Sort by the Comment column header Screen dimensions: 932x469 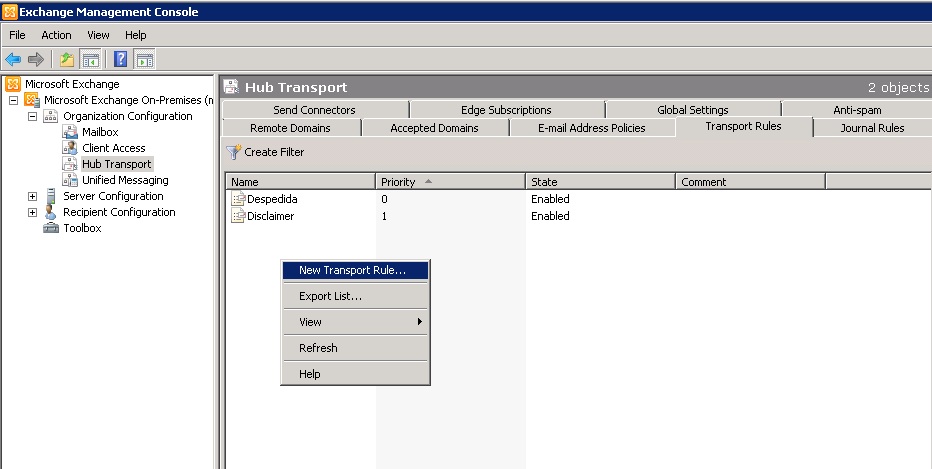[x=751, y=182]
